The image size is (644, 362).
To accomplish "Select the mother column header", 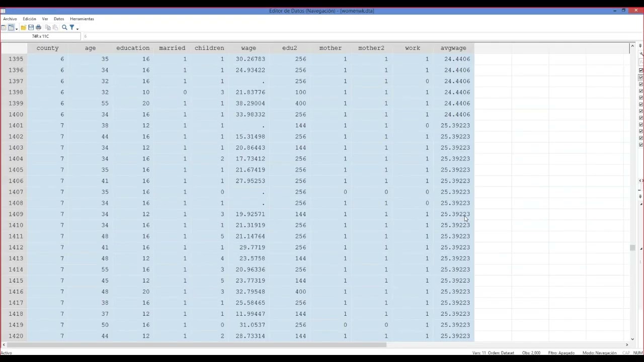I will coord(331,48).
